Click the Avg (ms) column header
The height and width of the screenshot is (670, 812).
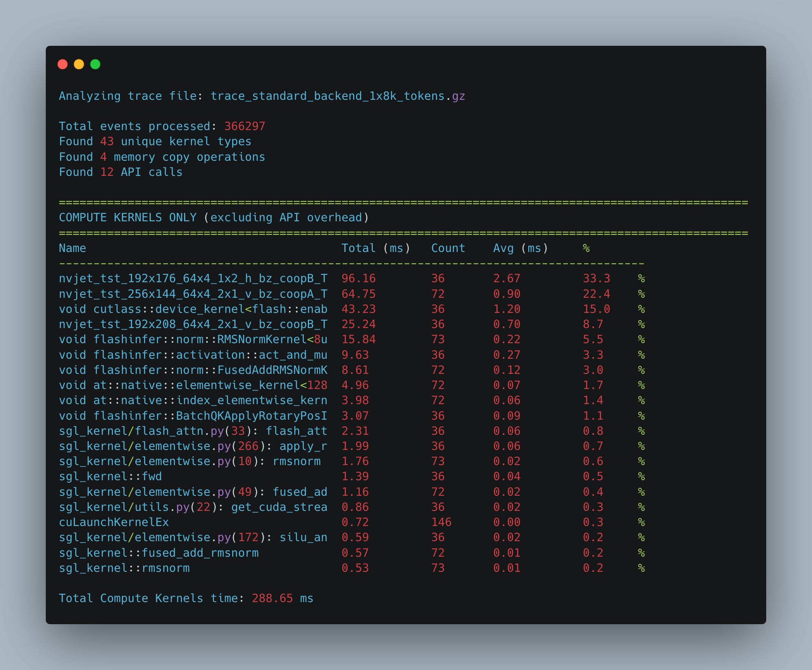click(520, 248)
